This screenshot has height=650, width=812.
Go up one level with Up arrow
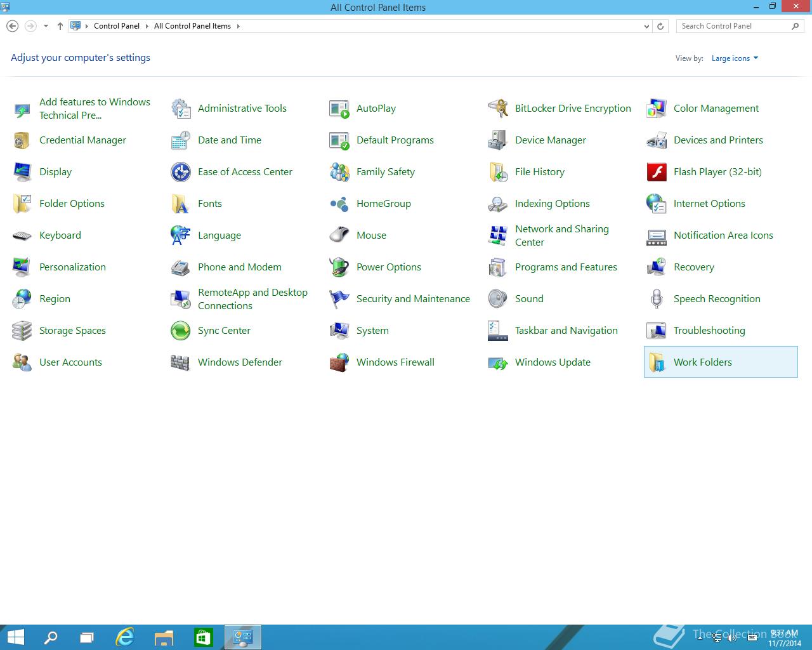click(x=60, y=26)
